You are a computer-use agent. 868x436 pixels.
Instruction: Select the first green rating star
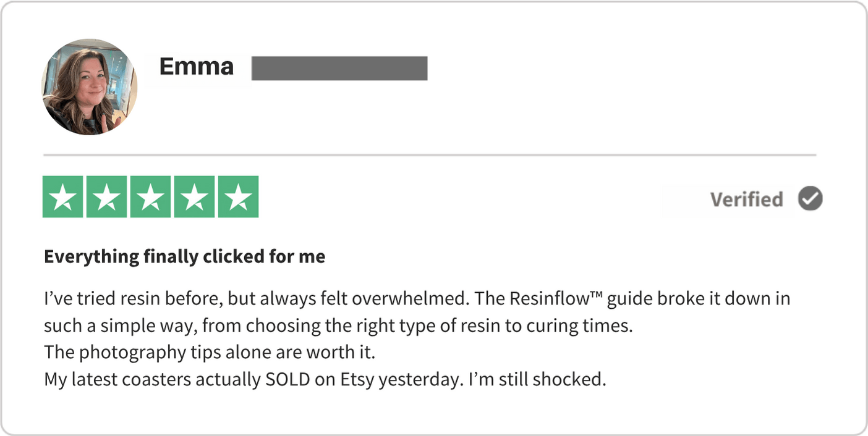(62, 197)
